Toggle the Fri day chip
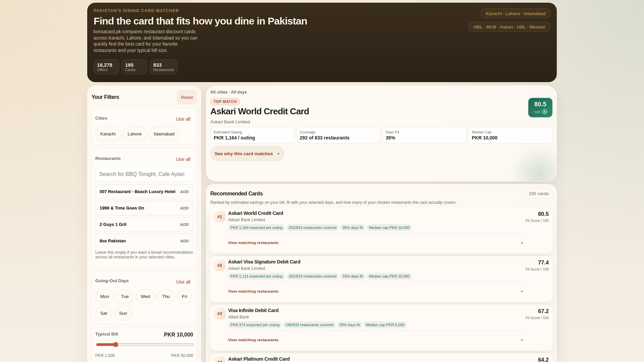The height and width of the screenshot is (362, 644). (x=184, y=297)
